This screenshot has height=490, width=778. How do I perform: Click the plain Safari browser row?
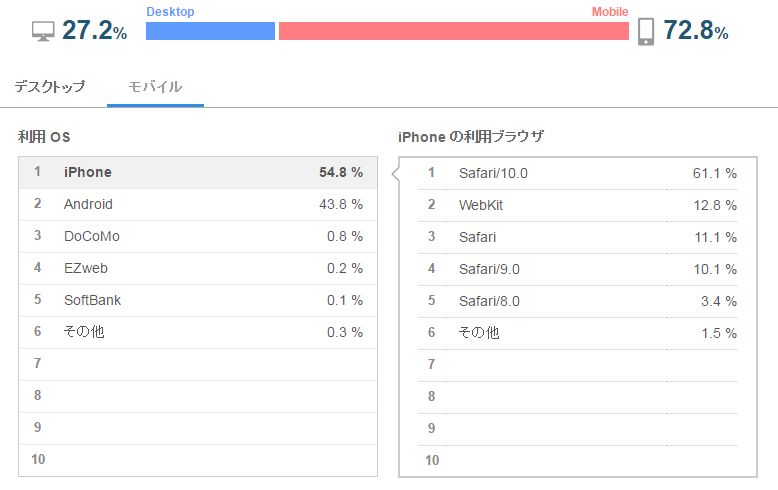coord(580,237)
